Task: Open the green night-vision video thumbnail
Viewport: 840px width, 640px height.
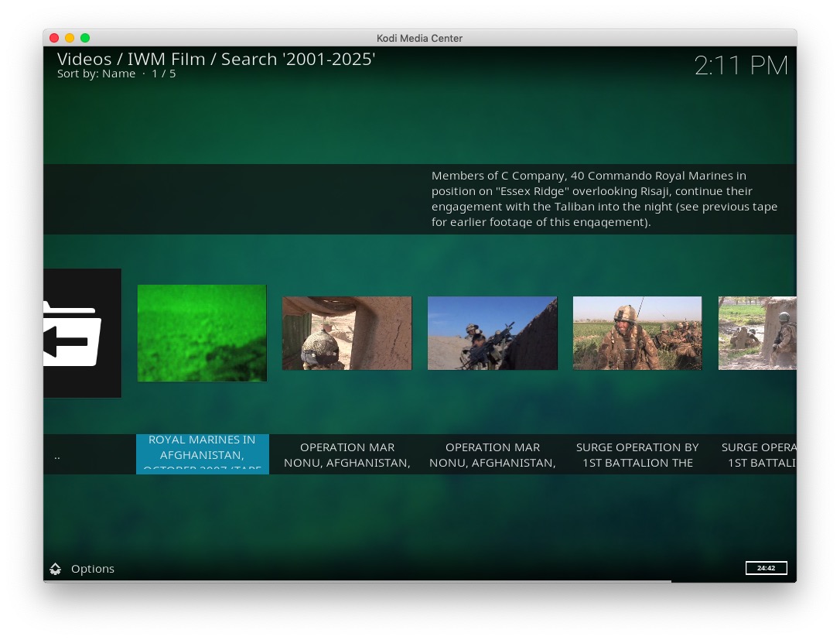Action: coord(202,333)
